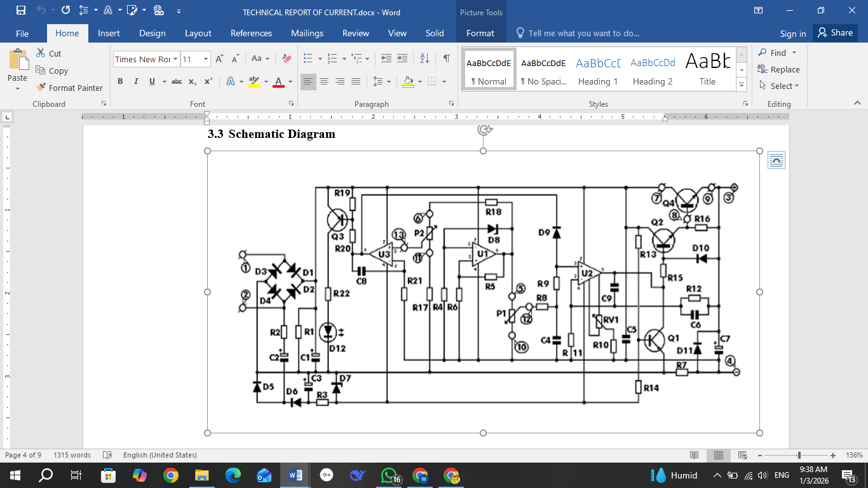Activate Format Painter
868x488 pixels.
coord(69,88)
